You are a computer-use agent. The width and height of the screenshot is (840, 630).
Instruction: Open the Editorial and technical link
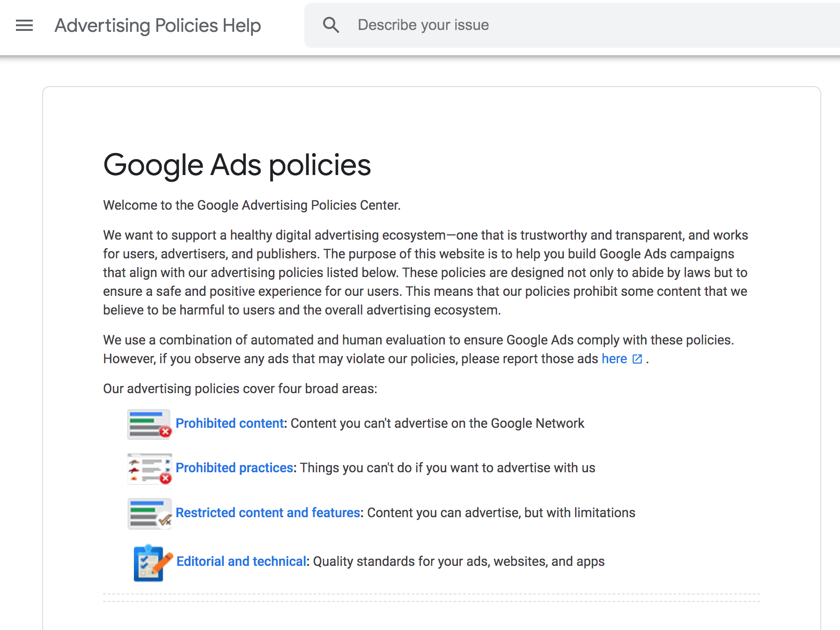(x=241, y=561)
